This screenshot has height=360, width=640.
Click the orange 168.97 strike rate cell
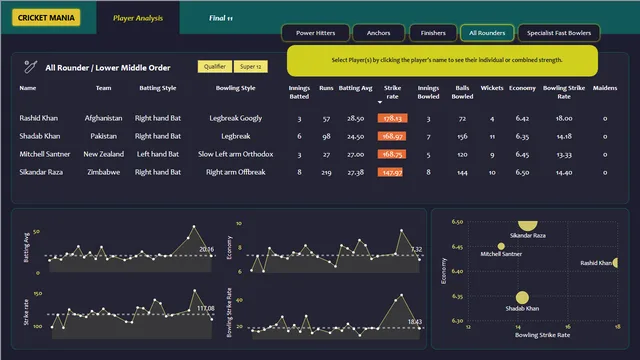392,136
